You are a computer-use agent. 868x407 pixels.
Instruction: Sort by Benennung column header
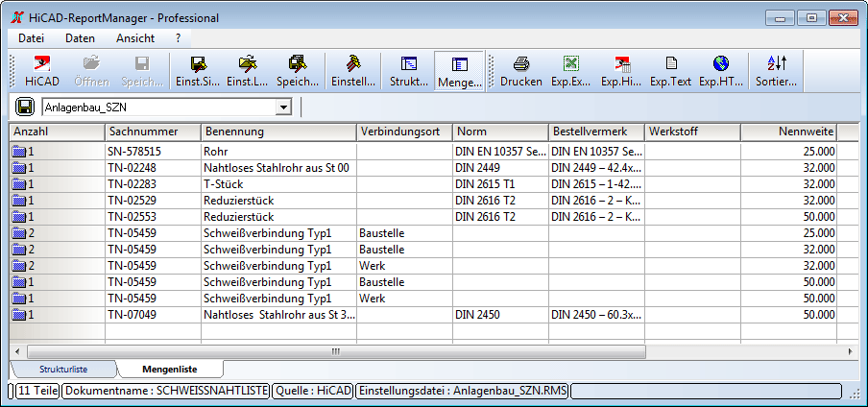278,132
